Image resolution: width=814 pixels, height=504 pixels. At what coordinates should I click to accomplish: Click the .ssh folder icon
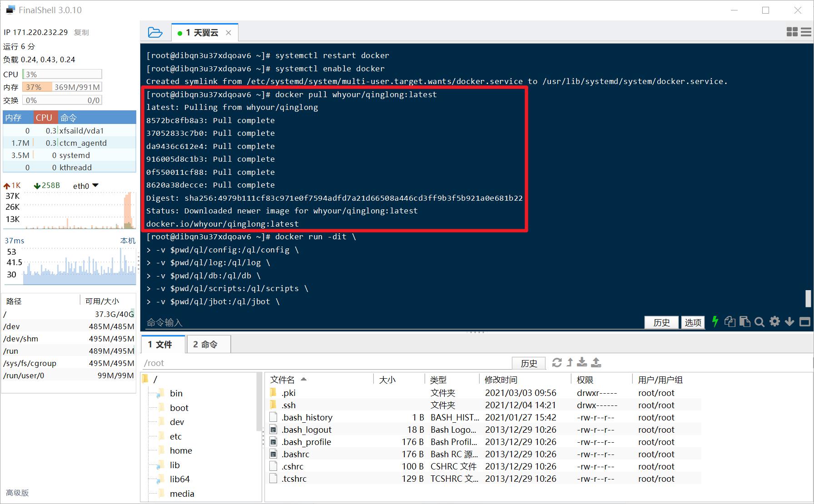click(273, 405)
